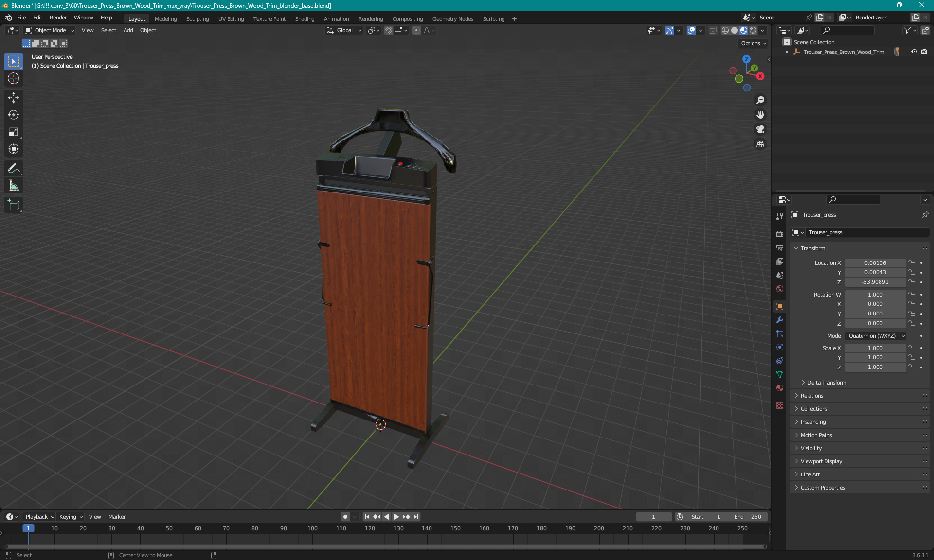The height and width of the screenshot is (560, 934).
Task: Activate the Rotate tool
Action: click(14, 115)
